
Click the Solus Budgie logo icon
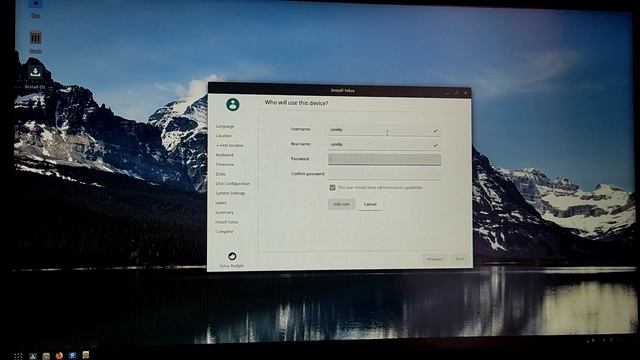(x=232, y=256)
